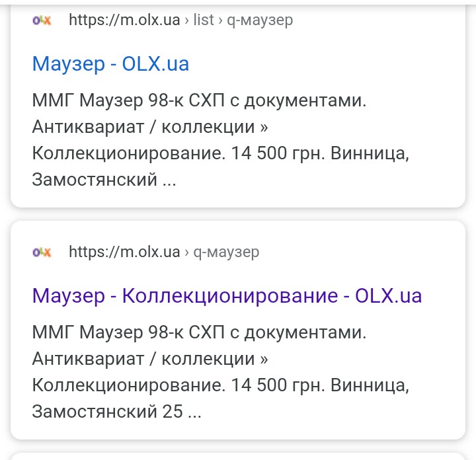Image resolution: width=476 pixels, height=460 pixels.
Task: Click the m.olx.ua URL above the "Коллекционирование" title
Action: 124,252
